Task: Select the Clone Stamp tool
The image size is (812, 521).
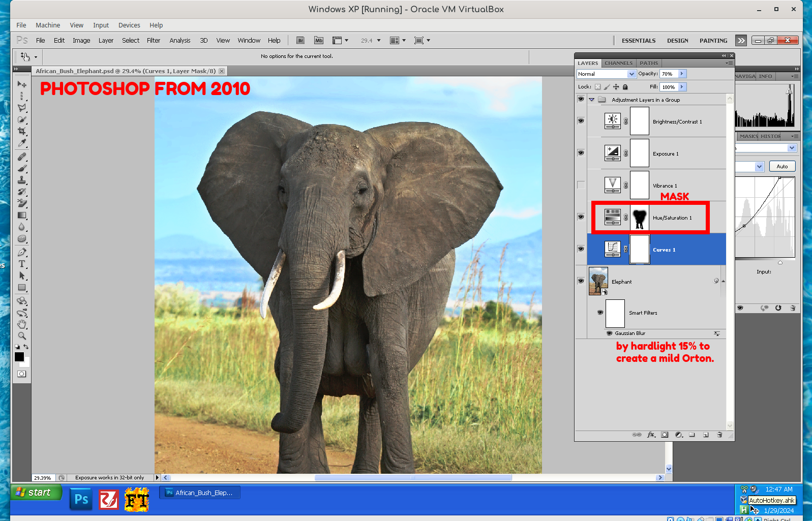Action: [x=22, y=180]
